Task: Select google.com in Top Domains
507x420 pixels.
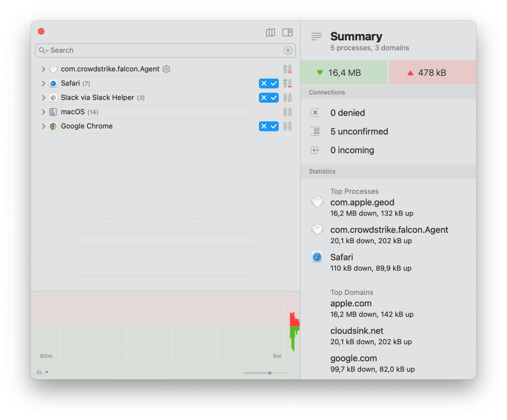Action: [x=354, y=359]
